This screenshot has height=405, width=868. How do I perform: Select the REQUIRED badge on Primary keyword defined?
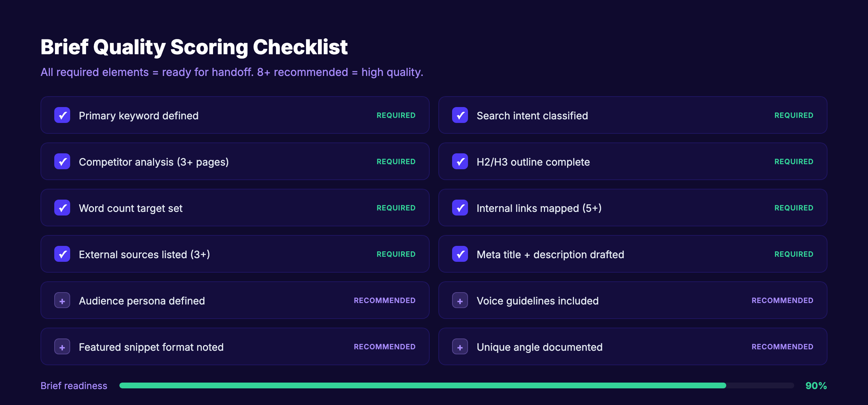click(396, 115)
